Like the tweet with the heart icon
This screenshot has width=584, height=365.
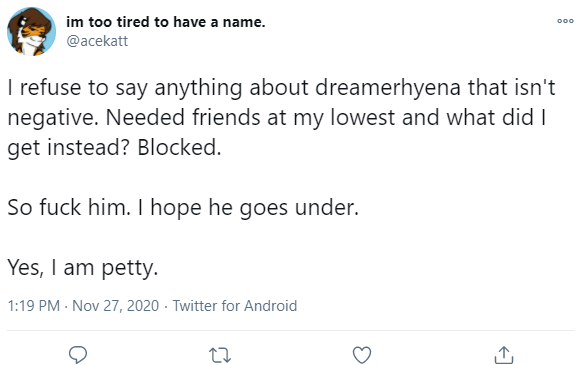point(362,355)
